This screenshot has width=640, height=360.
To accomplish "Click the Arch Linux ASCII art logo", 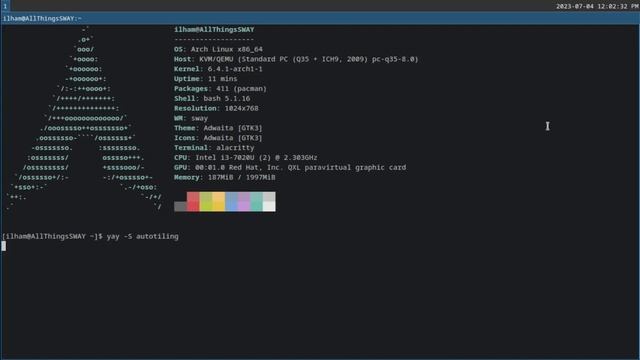I will [84, 118].
